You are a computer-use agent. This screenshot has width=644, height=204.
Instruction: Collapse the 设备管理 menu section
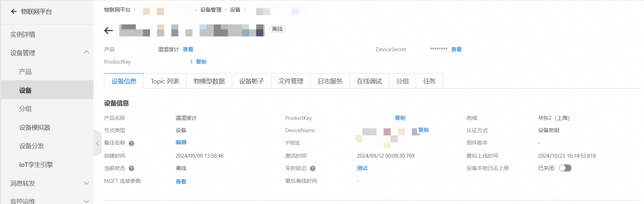click(x=86, y=52)
